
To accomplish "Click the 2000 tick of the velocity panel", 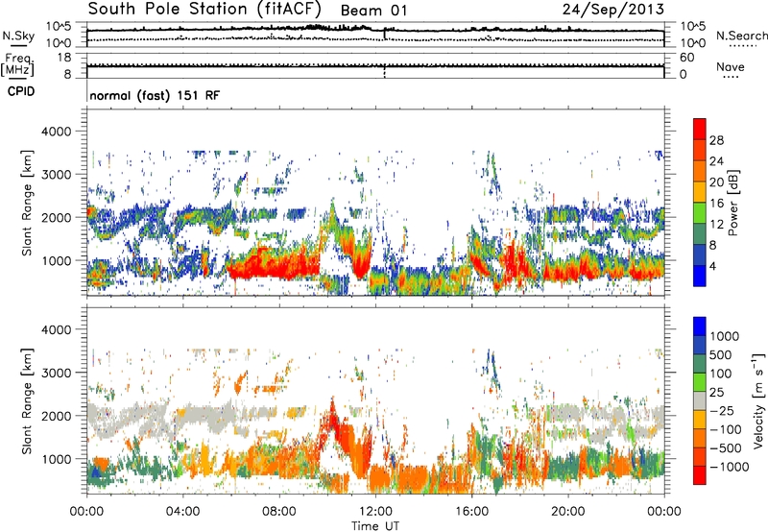I will [57, 416].
